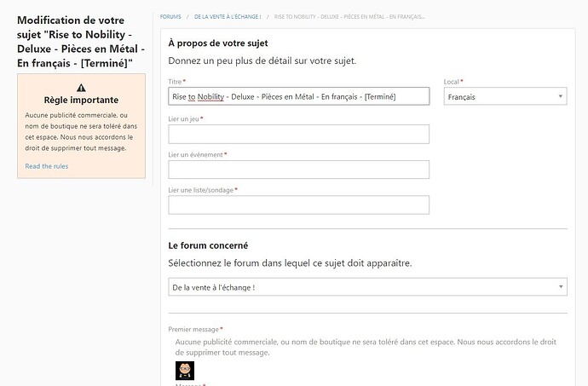Select the 'Lier une liste/sondage' input field
Screen dimensions: 588x386
click(x=299, y=205)
